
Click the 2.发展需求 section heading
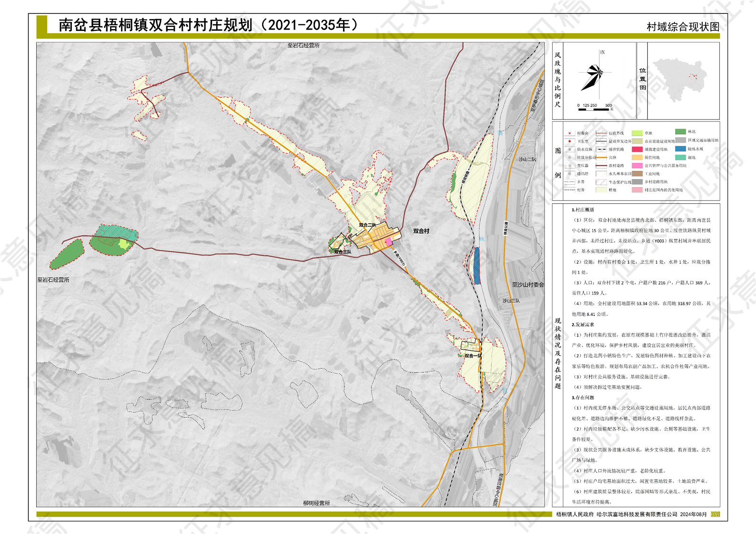point(583,325)
